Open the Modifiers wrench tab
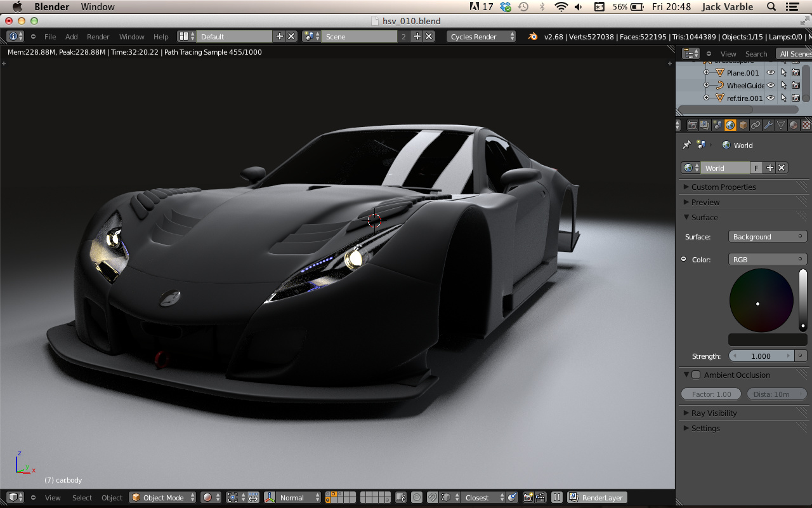Screen dimensions: 812x508 click(x=768, y=126)
